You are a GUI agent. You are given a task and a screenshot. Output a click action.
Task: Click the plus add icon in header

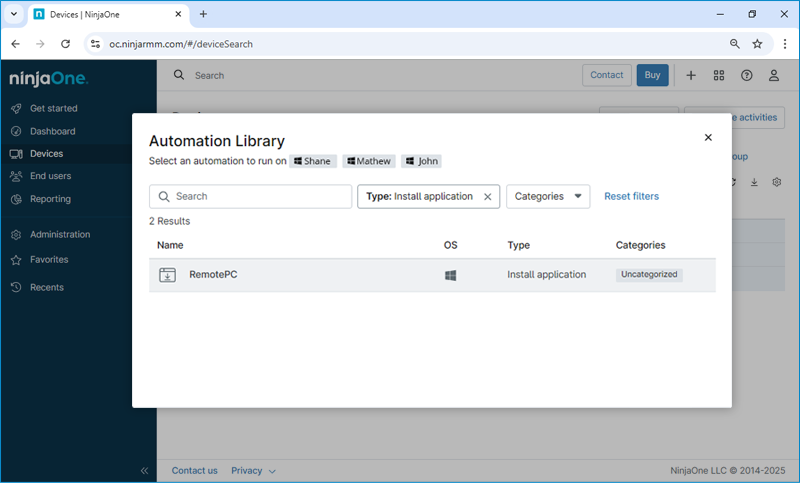pyautogui.click(x=691, y=75)
